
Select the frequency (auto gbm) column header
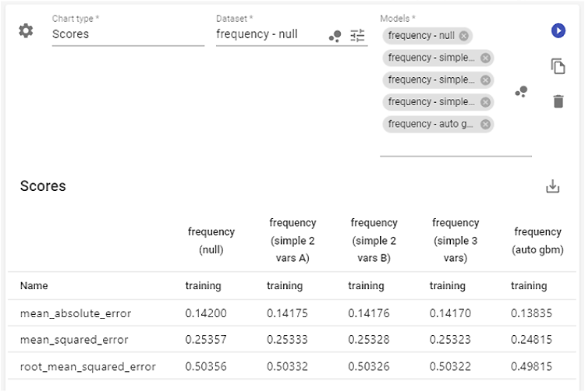pyautogui.click(x=537, y=240)
